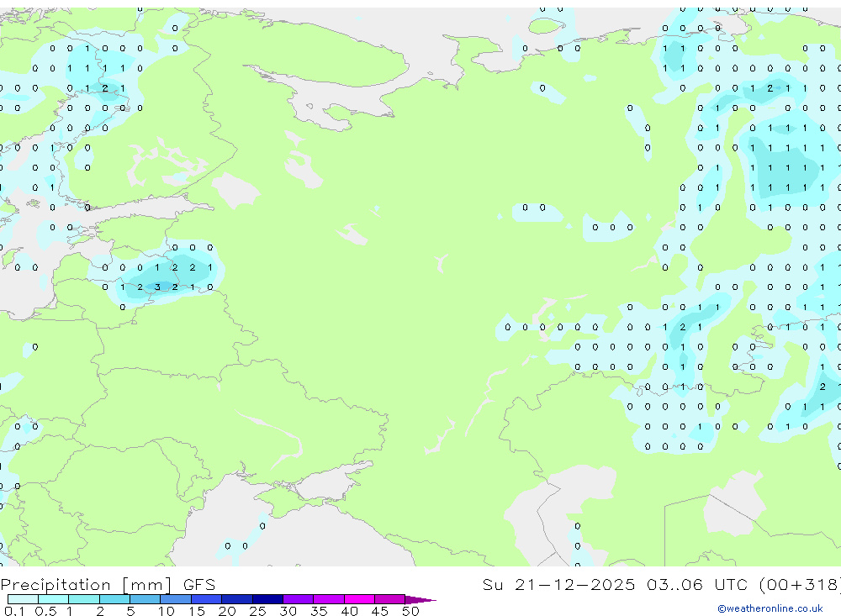The width and height of the screenshot is (841, 616).
Task: Click the 0.1–0.5 mm legend color swatch
Action: [23, 599]
